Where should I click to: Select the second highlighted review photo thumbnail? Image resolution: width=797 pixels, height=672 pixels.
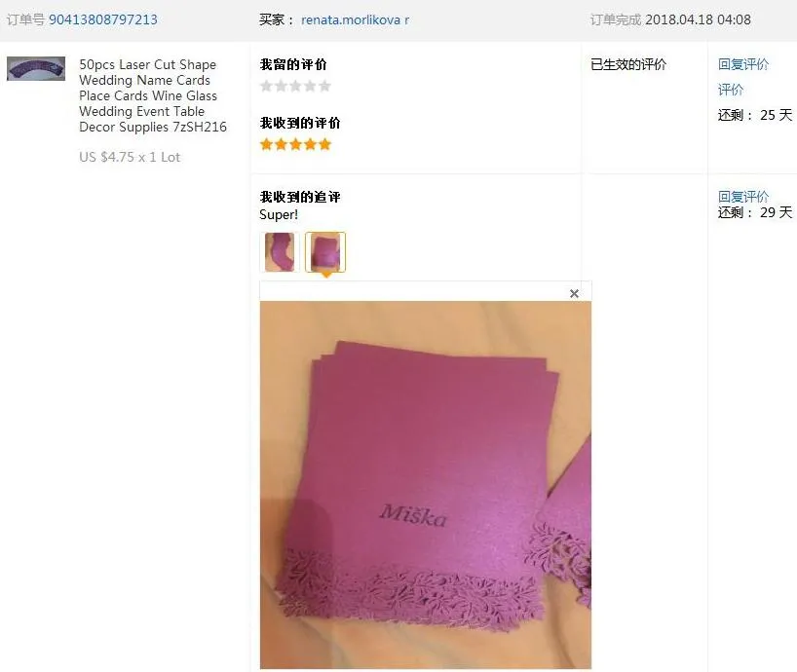[325, 252]
